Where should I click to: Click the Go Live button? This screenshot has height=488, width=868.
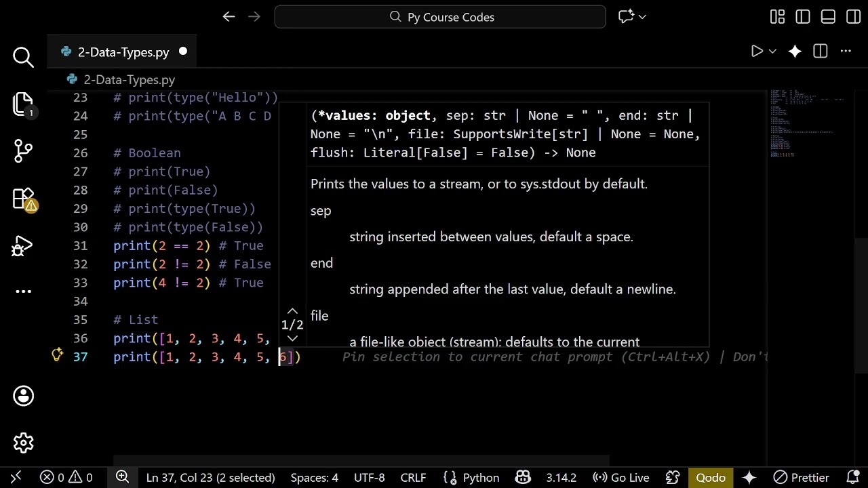pos(620,478)
